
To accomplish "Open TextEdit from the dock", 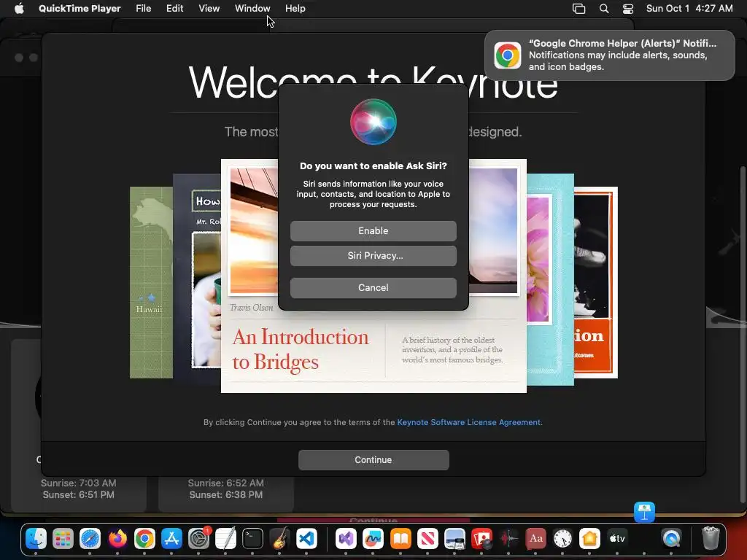I will pyautogui.click(x=226, y=539).
